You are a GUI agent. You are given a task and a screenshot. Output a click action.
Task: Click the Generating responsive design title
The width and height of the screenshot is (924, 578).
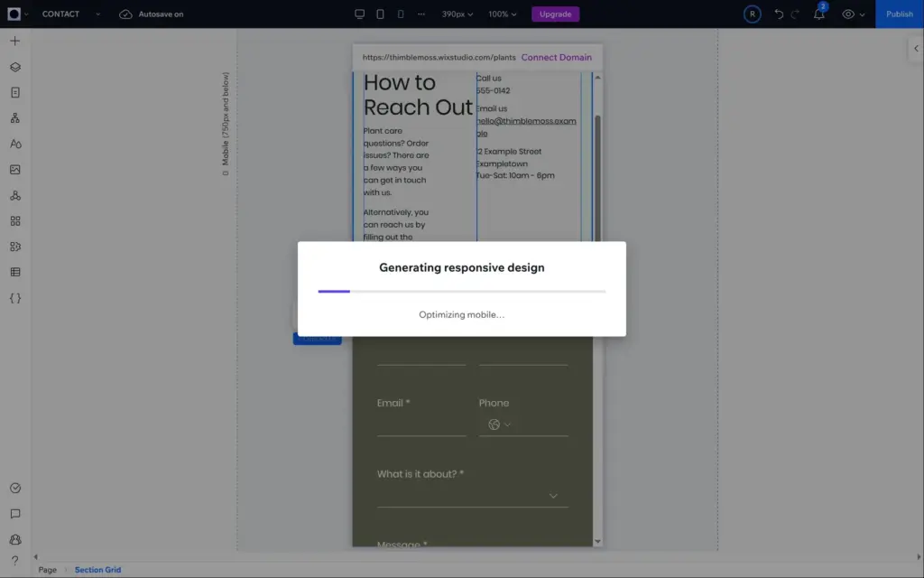point(462,267)
